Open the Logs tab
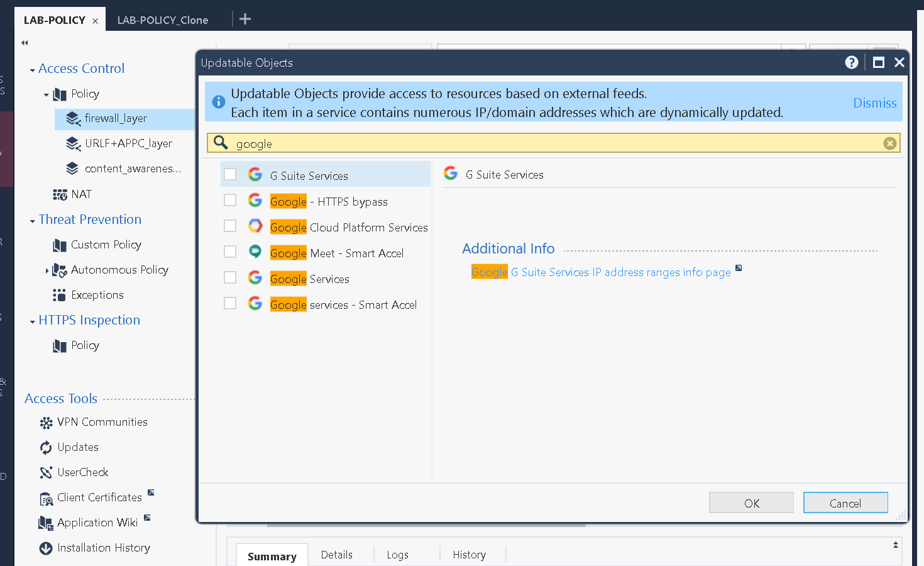Viewport: 924px width, 566px height. (397, 555)
